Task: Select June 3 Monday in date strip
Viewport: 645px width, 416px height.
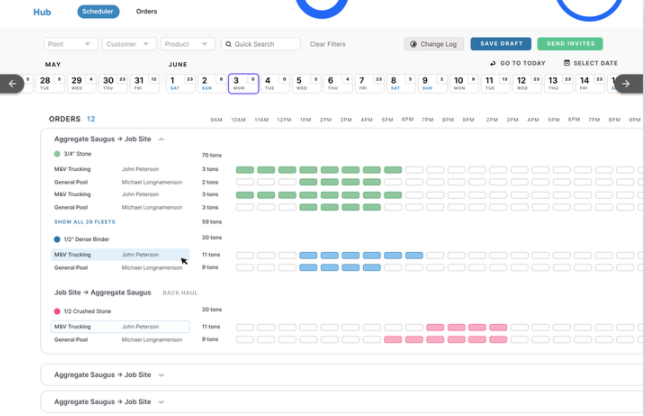Action: coord(244,84)
